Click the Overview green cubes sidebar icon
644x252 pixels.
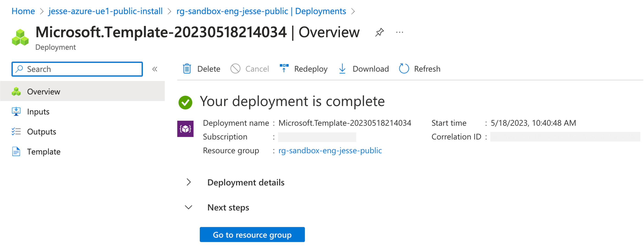coord(16,91)
